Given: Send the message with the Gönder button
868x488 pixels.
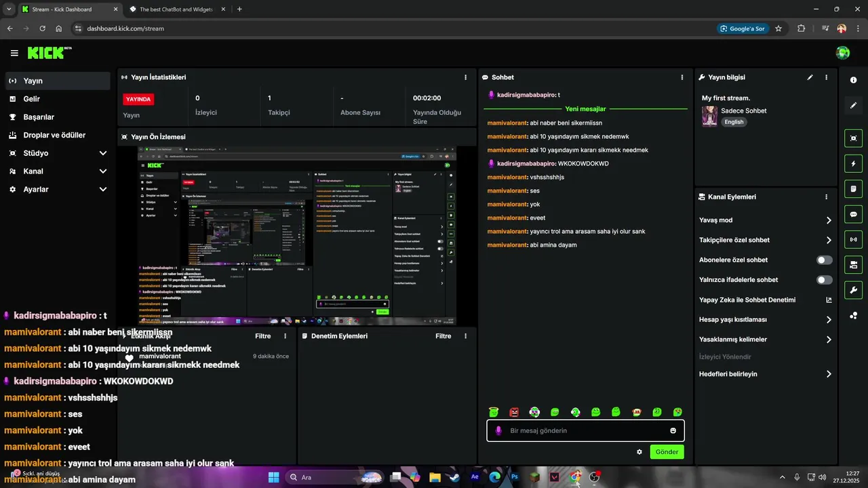Looking at the screenshot, I should (x=667, y=452).
